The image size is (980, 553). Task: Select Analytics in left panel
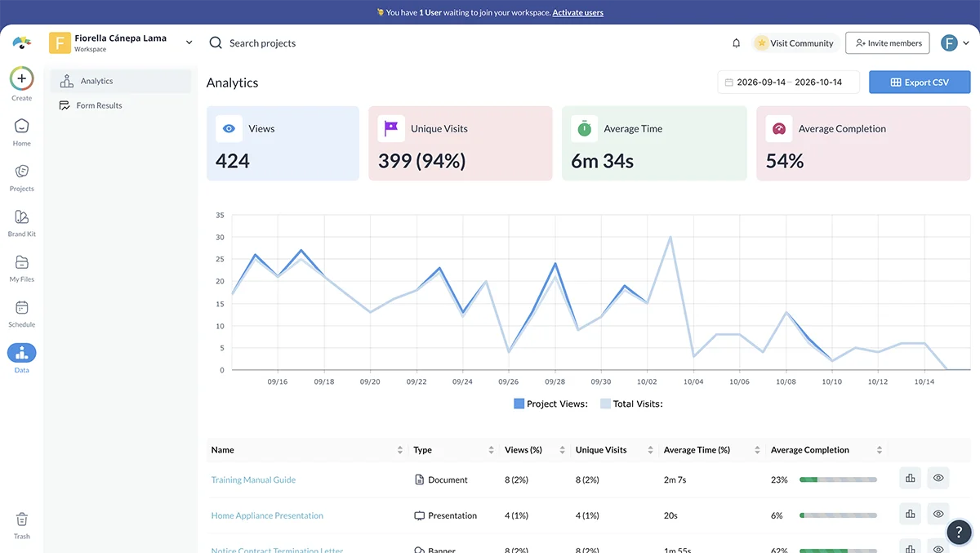click(121, 81)
